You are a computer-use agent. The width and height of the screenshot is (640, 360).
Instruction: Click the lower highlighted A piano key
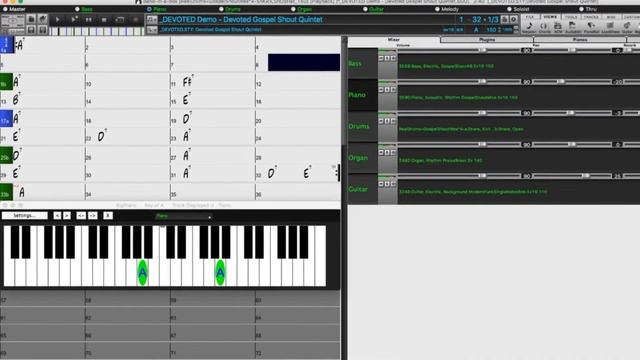coord(142,272)
